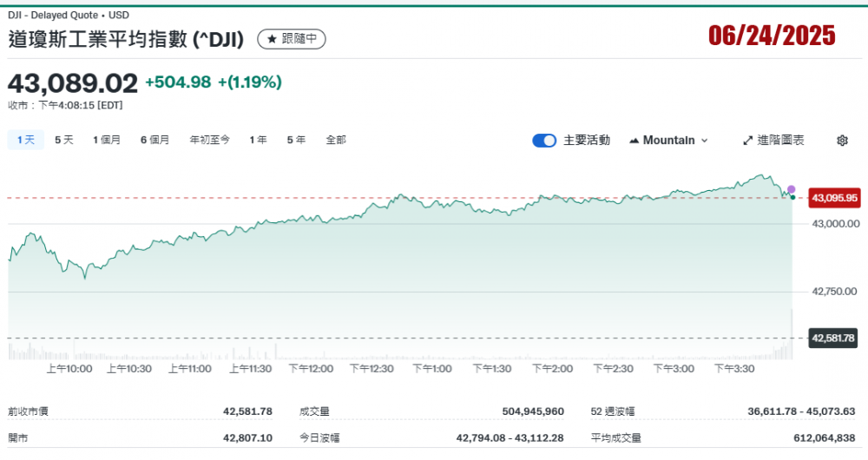Choose the 1個月 time range
868x460 pixels.
tap(108, 140)
